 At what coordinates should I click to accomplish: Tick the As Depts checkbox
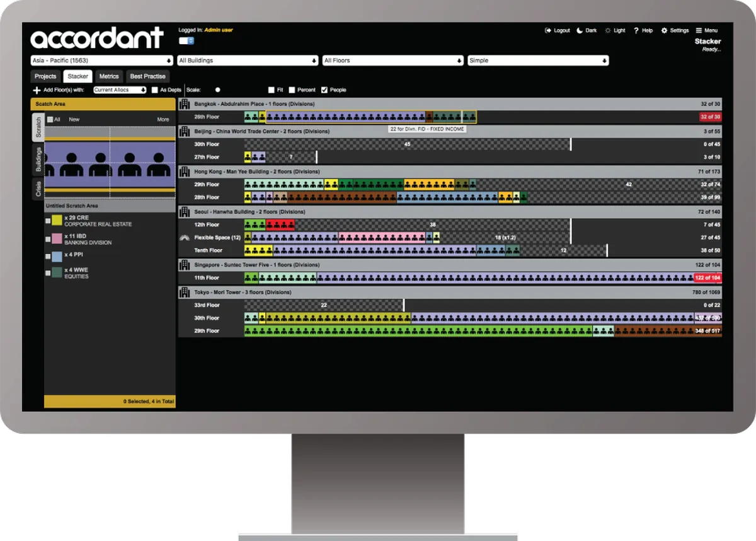(154, 90)
